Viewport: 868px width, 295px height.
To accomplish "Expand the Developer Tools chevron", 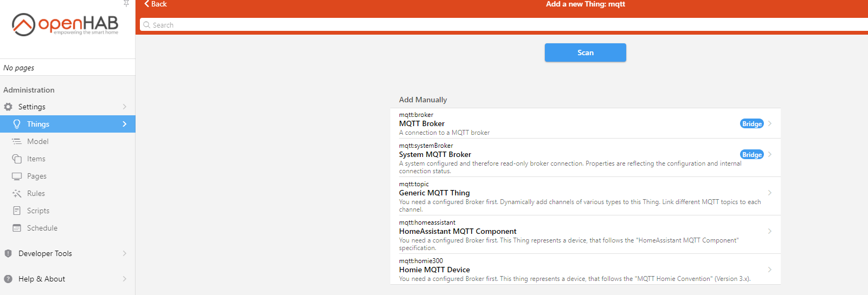I will point(125,253).
